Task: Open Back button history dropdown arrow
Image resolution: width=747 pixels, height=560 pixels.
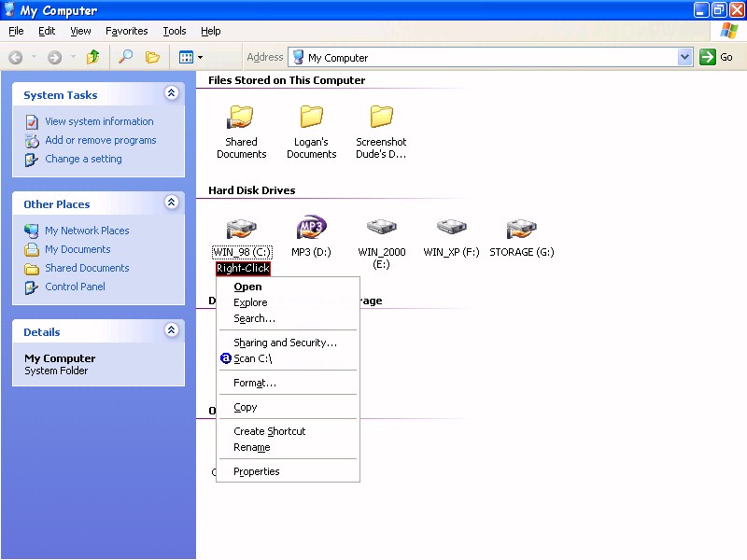Action: click(x=34, y=58)
